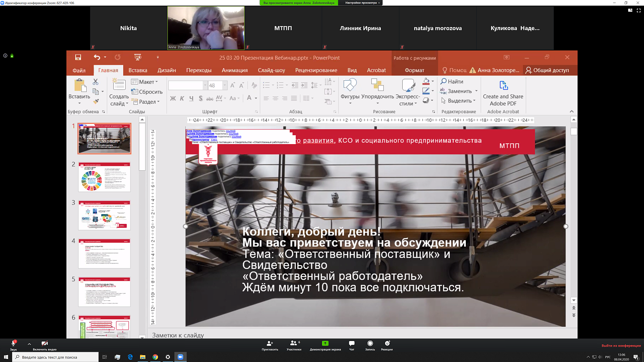Viewport: 644px width, 362px height.
Task: Click the Windows Start button
Action: (x=6, y=357)
